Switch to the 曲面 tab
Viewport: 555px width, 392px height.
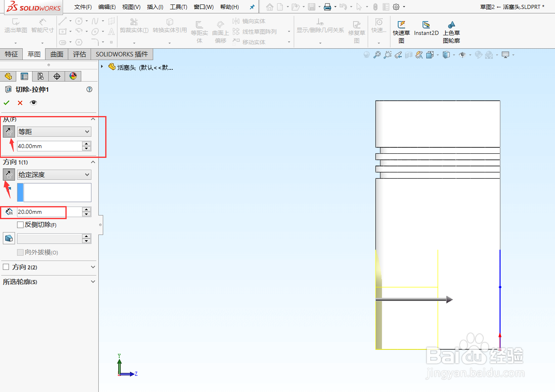(56, 54)
